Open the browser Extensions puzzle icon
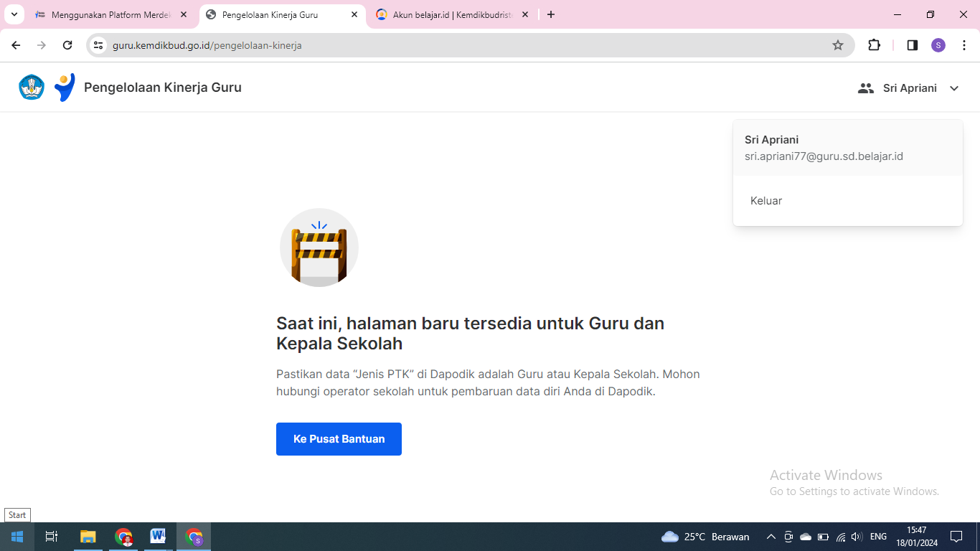Image resolution: width=980 pixels, height=551 pixels. pos(874,45)
